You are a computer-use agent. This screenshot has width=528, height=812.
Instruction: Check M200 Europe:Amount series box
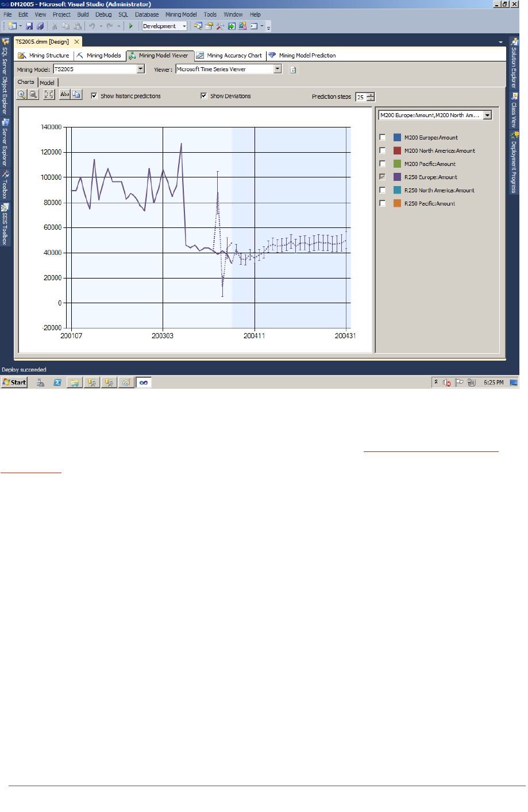click(383, 137)
